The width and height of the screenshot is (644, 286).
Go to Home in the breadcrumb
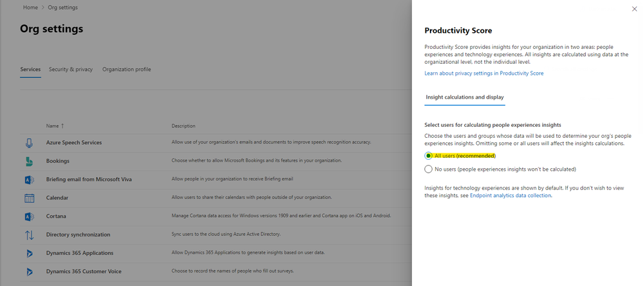[x=30, y=7]
